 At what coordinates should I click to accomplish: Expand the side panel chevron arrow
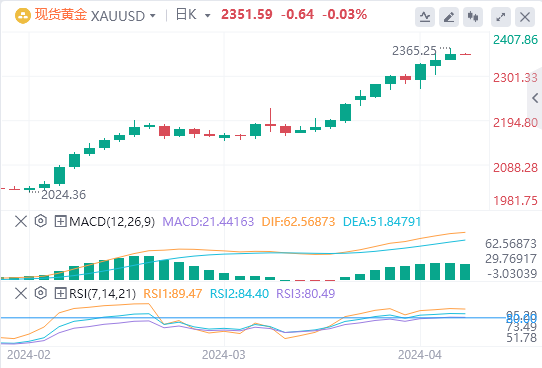pyautogui.click(x=535, y=98)
